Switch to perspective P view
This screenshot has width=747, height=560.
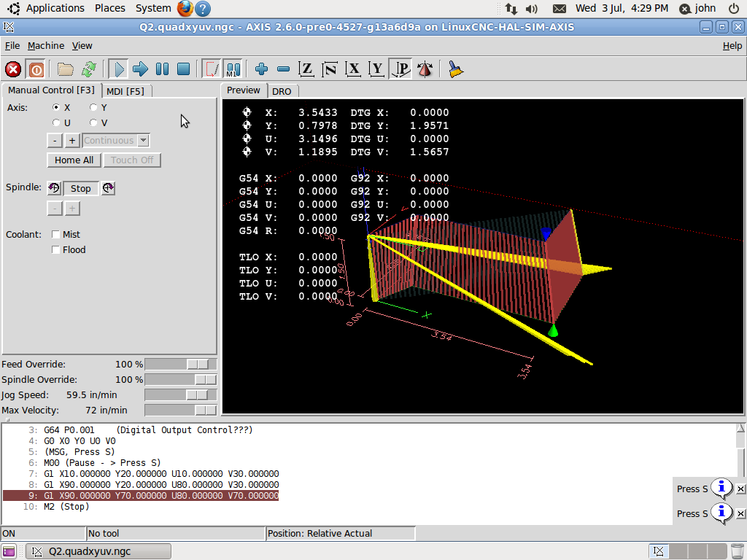coord(400,69)
